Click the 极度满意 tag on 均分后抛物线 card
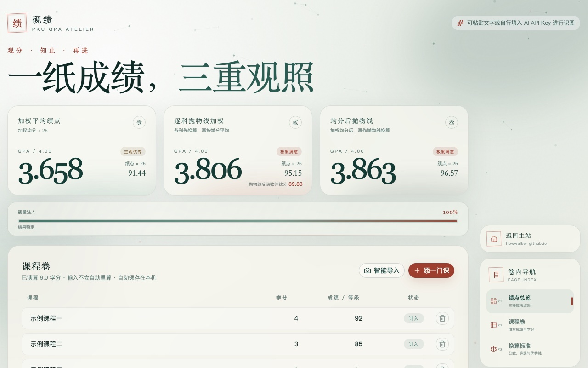This screenshot has width=588, height=368. (x=445, y=152)
